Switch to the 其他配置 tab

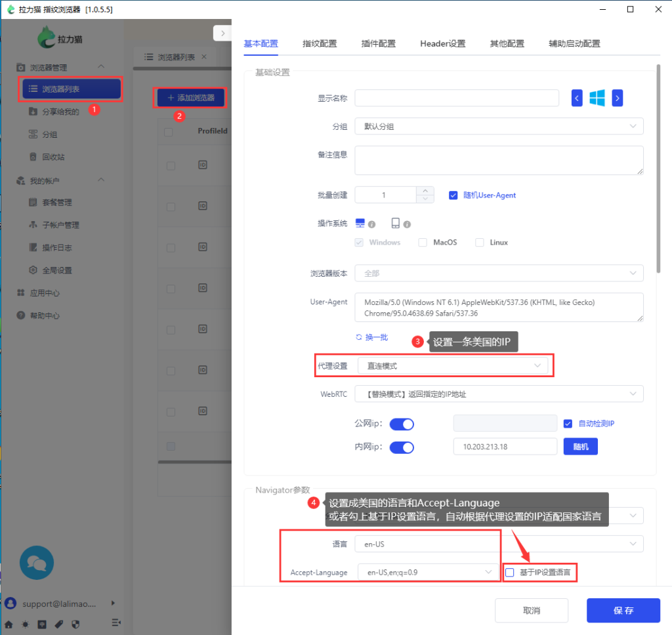[507, 44]
